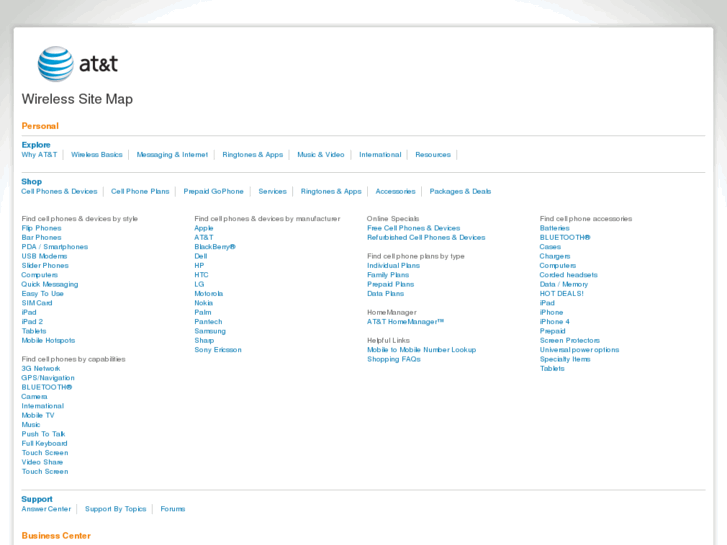Open Easy To Use phones
Viewport: 727px width, 545px height.
click(42, 293)
